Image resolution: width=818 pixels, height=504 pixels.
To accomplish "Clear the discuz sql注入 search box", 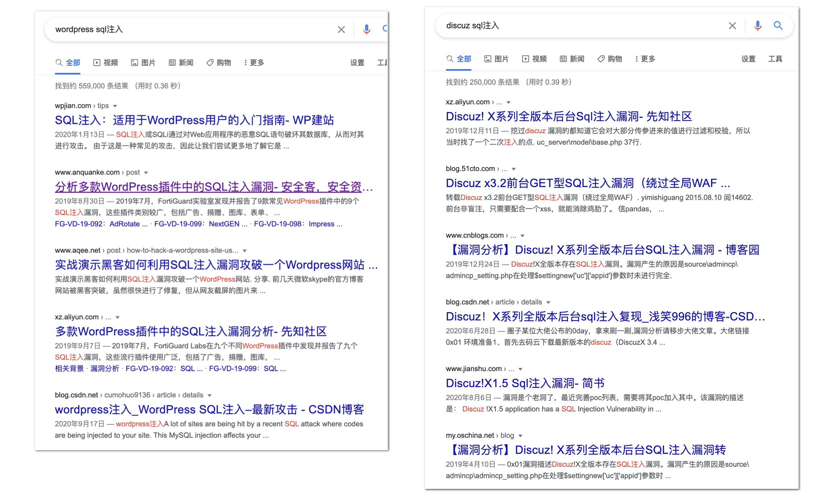I will (732, 26).
